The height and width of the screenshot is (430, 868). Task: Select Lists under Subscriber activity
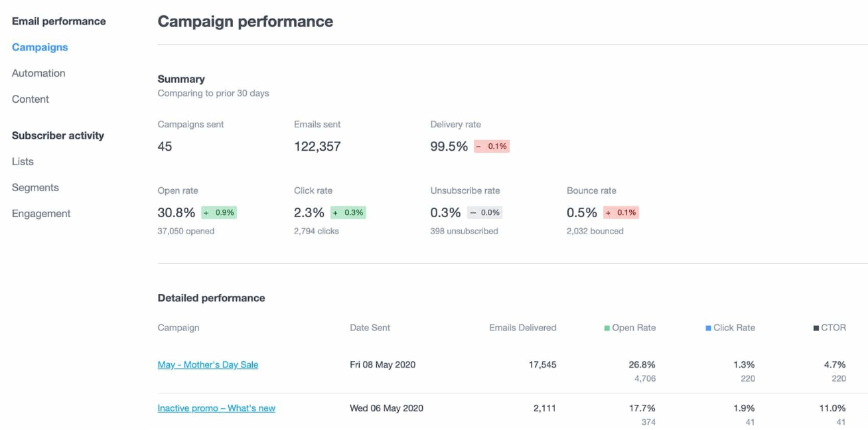(23, 161)
